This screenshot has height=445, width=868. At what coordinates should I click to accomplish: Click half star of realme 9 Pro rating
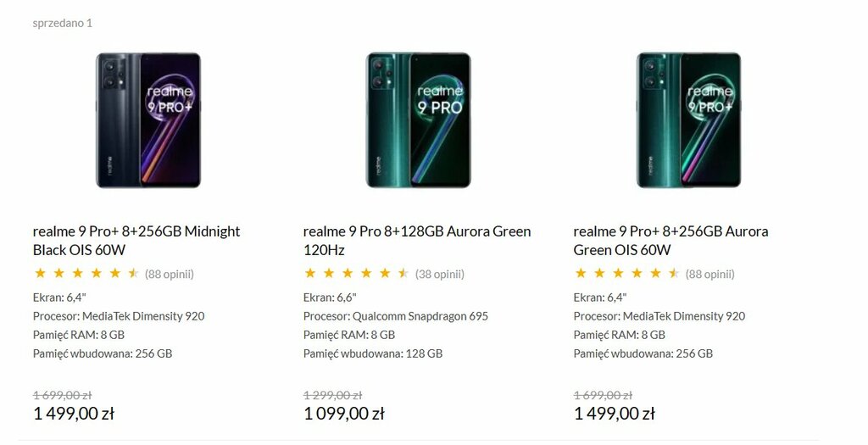403,273
